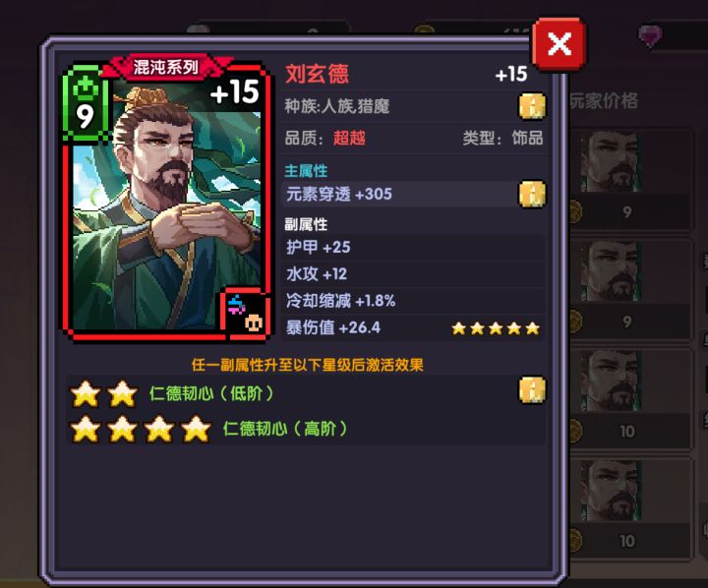Click the 冷却缩减 +1.8% attribute row
This screenshot has height=588, width=708.
[413, 301]
